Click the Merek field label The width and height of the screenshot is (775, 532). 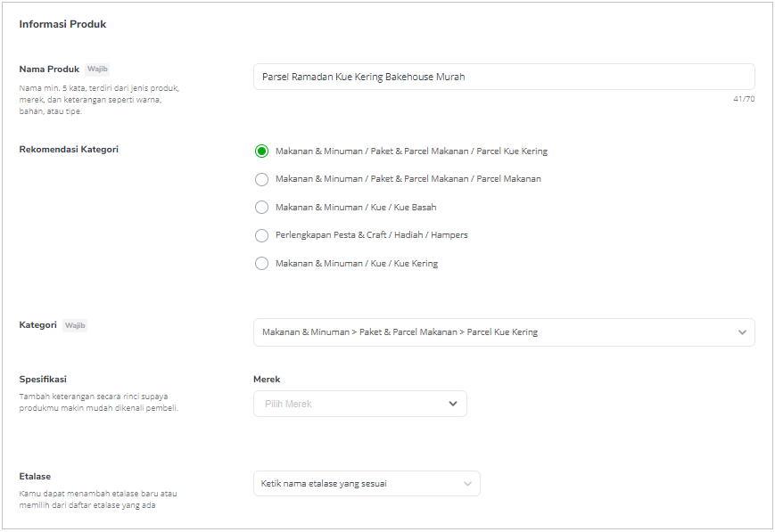[267, 380]
